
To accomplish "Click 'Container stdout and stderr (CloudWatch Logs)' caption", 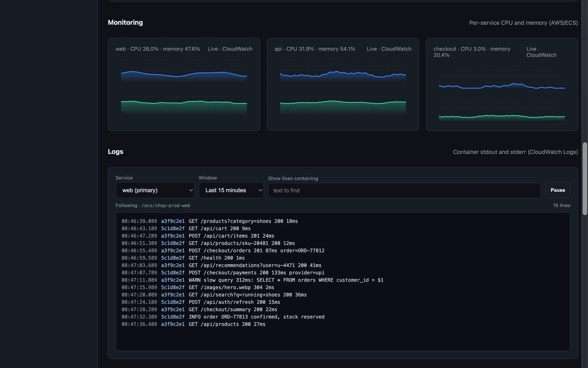I will click(515, 152).
